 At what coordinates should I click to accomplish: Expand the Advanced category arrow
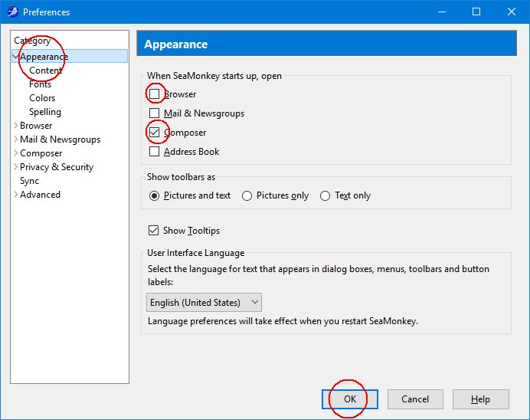coord(15,195)
